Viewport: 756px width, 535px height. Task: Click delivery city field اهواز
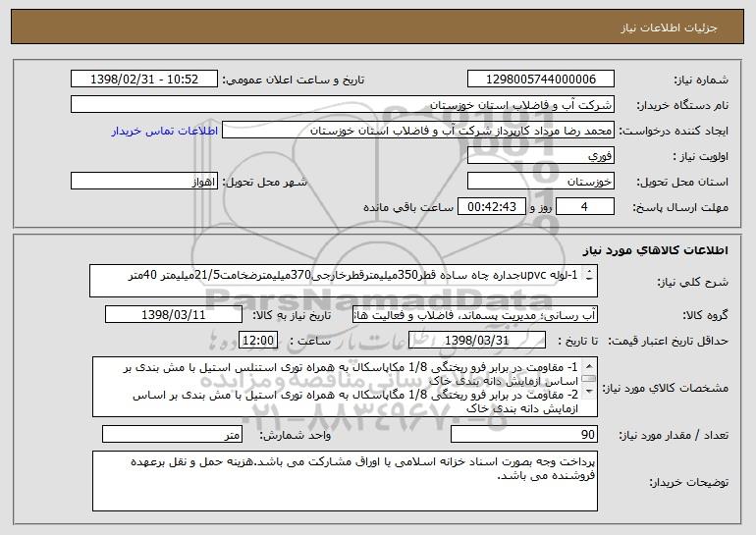tap(144, 181)
